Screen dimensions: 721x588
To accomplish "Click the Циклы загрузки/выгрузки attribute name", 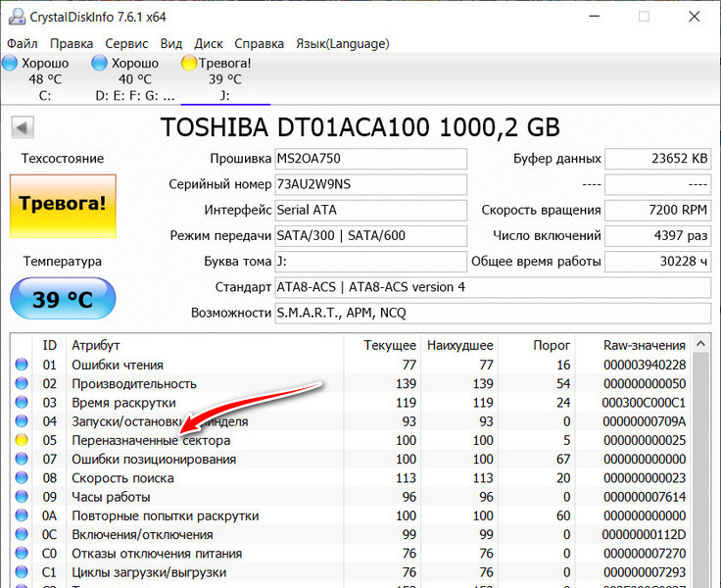I will point(149,572).
